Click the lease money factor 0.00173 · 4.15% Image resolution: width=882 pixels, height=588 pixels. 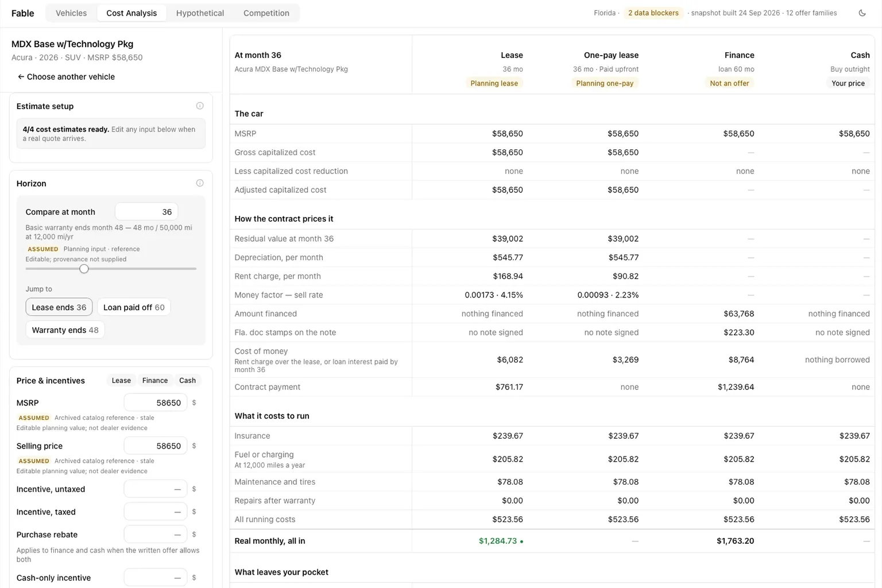[494, 295]
